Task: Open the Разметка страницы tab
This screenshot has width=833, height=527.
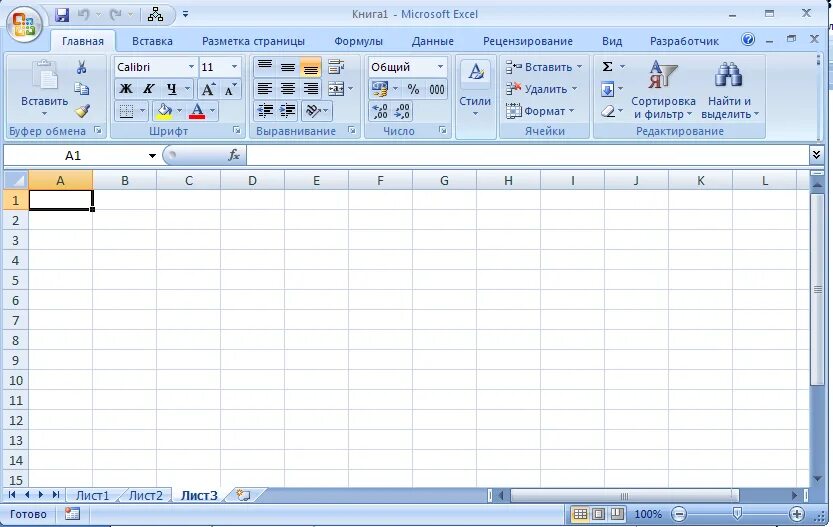Action: tap(253, 41)
